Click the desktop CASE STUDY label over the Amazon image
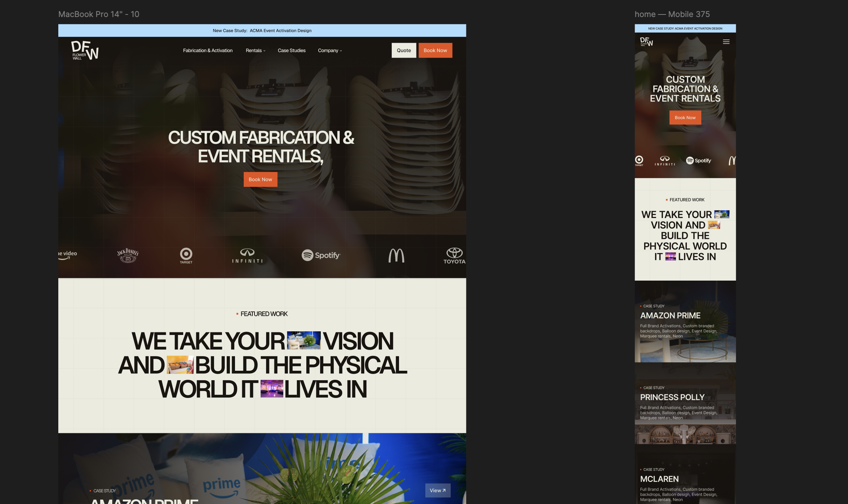 (x=105, y=491)
